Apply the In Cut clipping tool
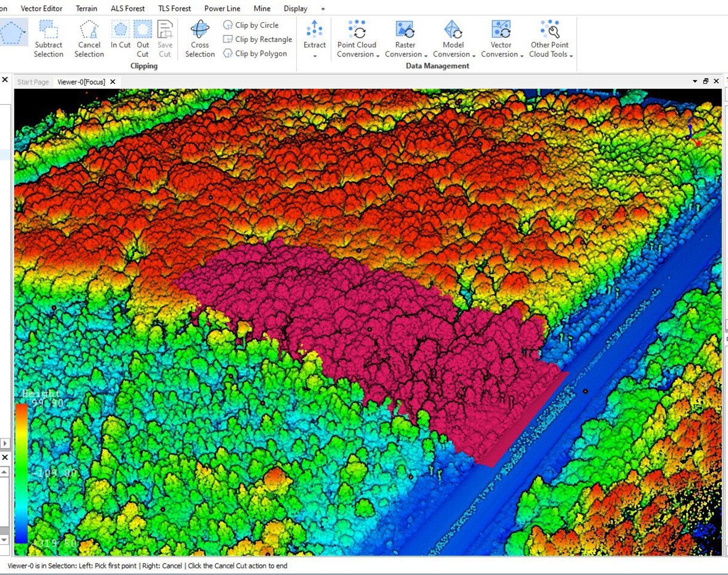Viewport: 728px width, 575px height. coord(120,35)
